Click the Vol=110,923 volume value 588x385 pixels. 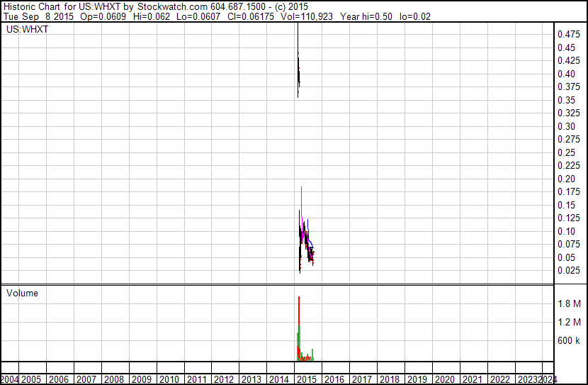pos(307,16)
